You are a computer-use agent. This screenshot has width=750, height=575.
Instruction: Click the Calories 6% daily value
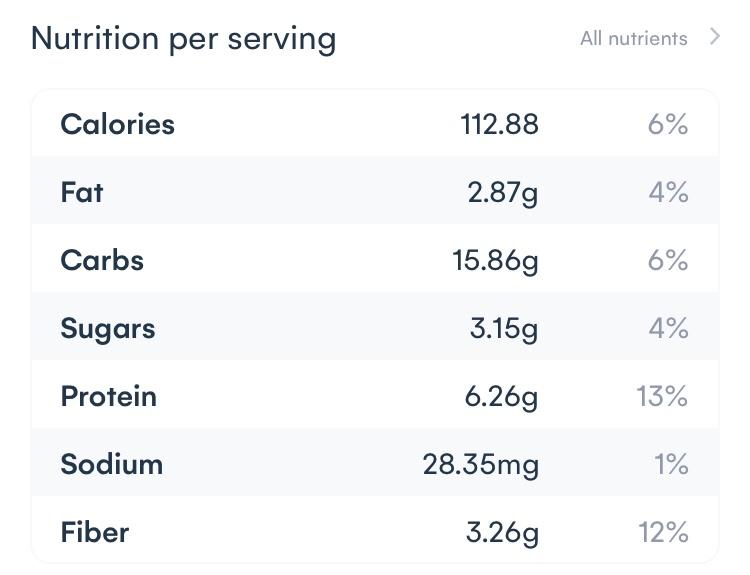coord(667,124)
